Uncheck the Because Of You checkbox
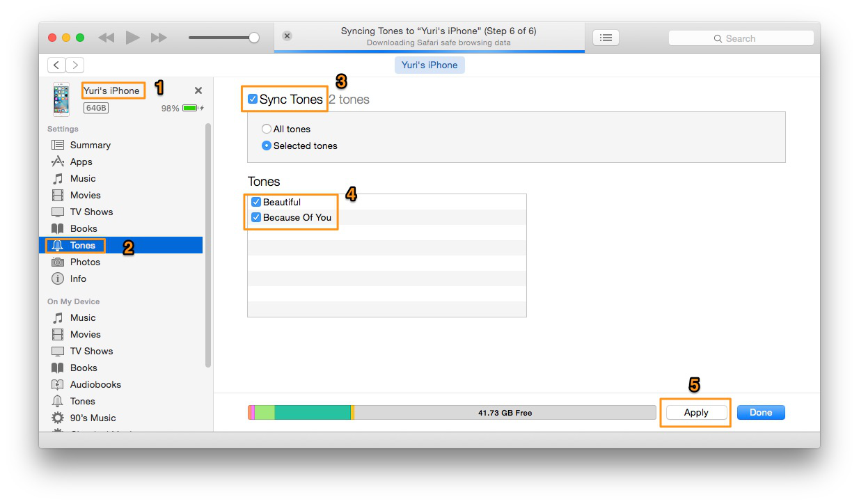This screenshot has height=504, width=859. (x=255, y=217)
